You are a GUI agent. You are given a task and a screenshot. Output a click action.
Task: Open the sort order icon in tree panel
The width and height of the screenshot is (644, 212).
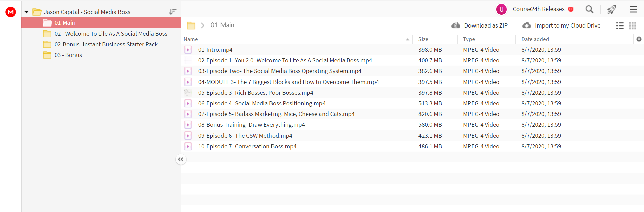[172, 12]
